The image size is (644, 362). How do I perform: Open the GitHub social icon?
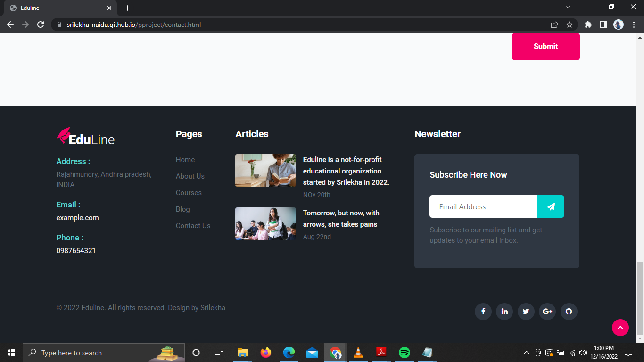[x=569, y=312]
